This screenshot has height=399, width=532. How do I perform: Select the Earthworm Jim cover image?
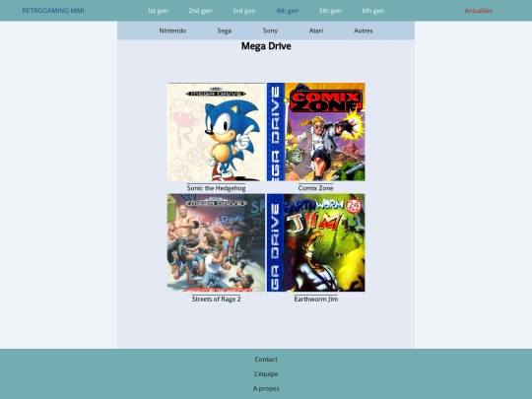pyautogui.click(x=316, y=242)
